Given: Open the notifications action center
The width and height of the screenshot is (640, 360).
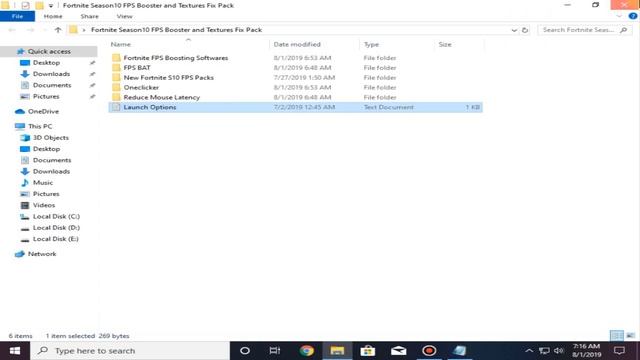Looking at the screenshot, I should point(620,351).
